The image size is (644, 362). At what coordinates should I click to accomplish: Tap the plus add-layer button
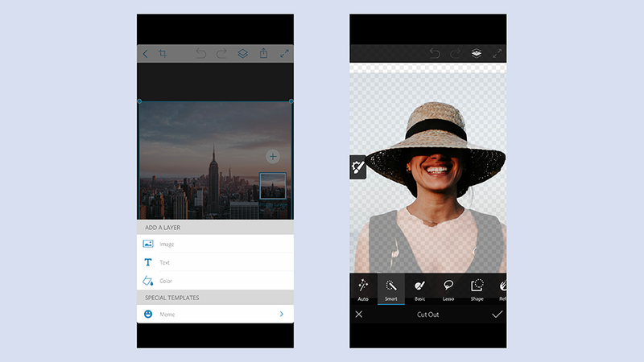point(273,156)
